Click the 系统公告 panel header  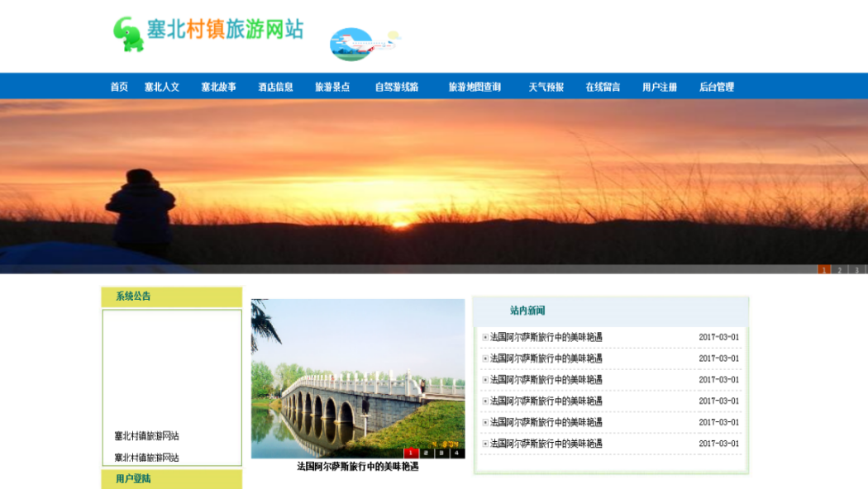[x=172, y=297]
